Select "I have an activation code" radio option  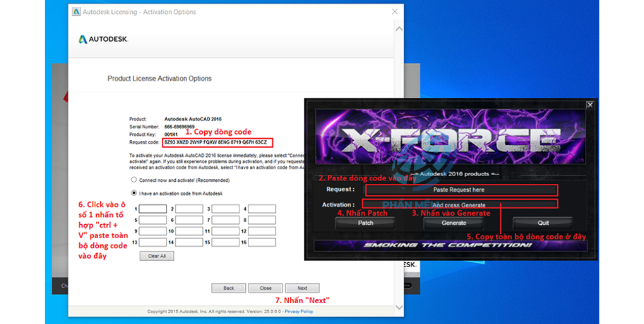point(134,193)
